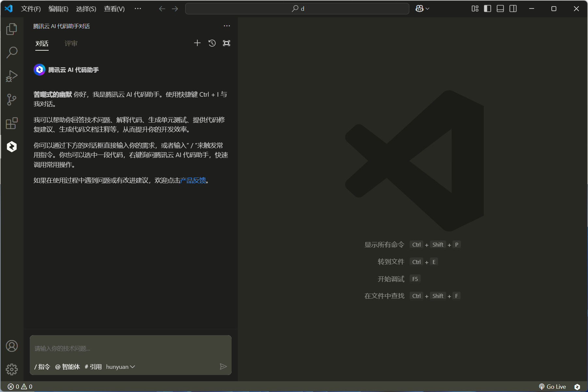588x392 pixels.
Task: Toggle the secondary side bar visibility
Action: [513, 9]
